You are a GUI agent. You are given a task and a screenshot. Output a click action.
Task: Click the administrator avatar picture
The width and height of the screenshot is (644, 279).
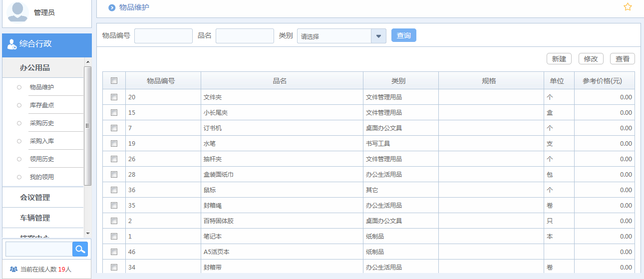tap(17, 11)
